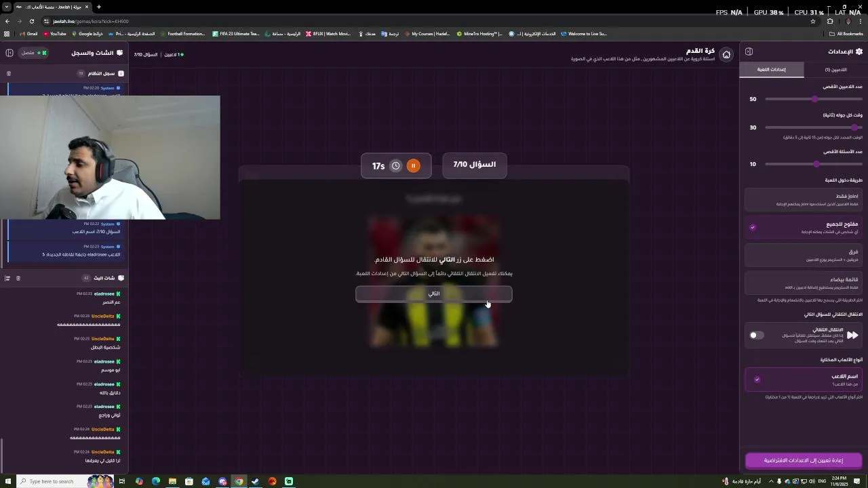
Task: Click the trash icon in the شات البث header
Action: coord(18,278)
